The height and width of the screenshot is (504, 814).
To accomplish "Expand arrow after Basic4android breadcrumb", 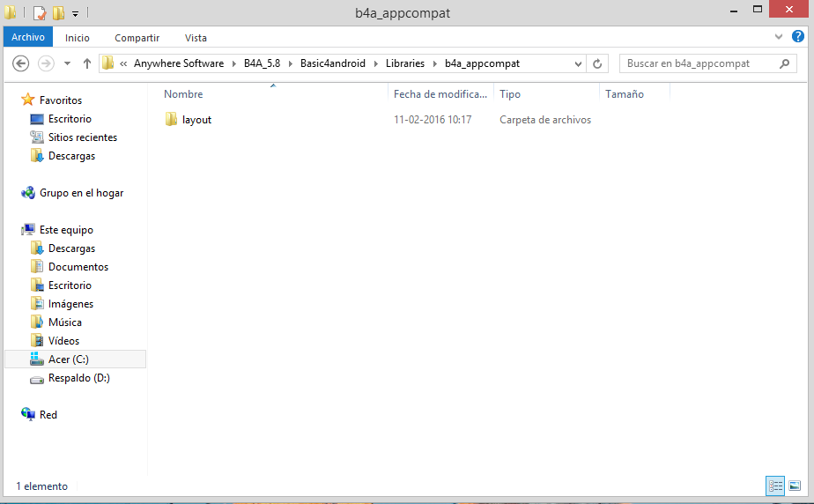I will click(376, 63).
